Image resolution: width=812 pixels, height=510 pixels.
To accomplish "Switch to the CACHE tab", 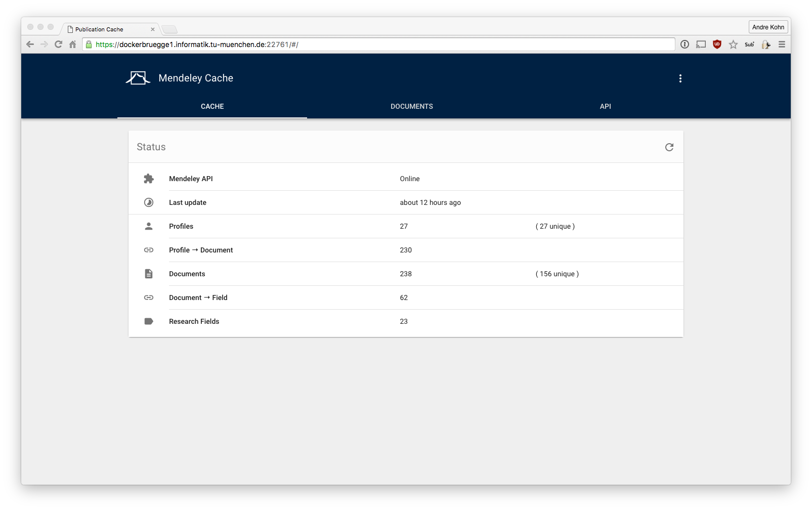I will pos(212,106).
